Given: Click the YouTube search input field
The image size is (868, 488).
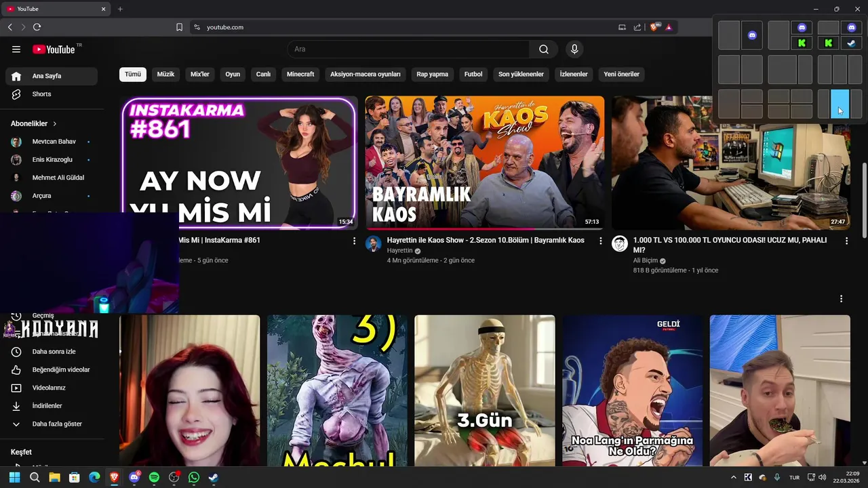Looking at the screenshot, I should pos(408,49).
